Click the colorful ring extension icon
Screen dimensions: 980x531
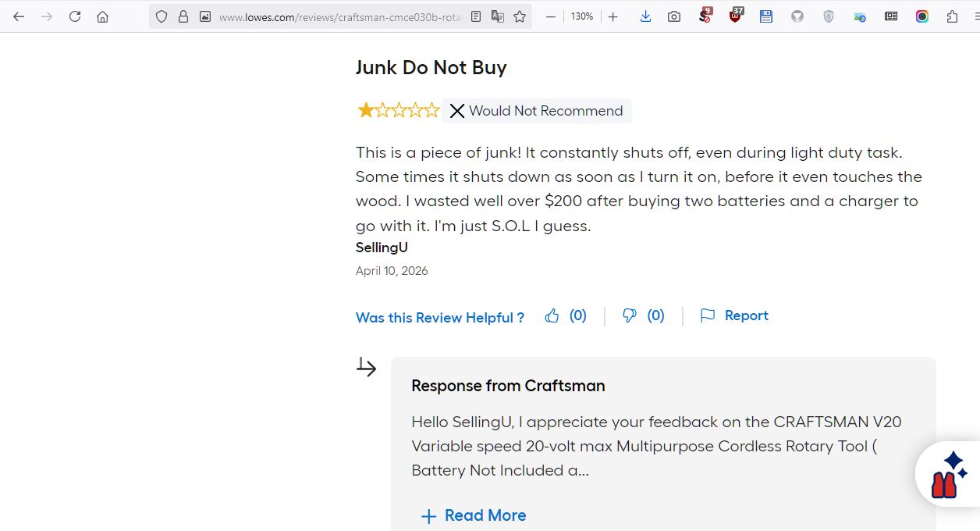click(x=922, y=16)
